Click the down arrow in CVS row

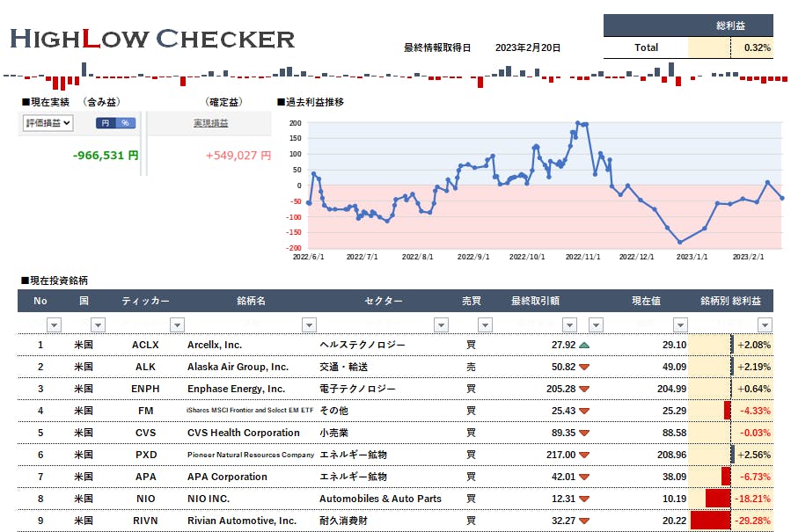(x=584, y=433)
